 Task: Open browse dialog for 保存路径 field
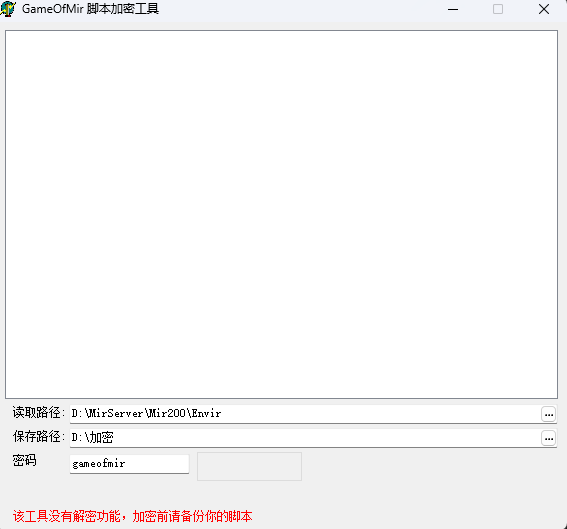pyautogui.click(x=549, y=438)
